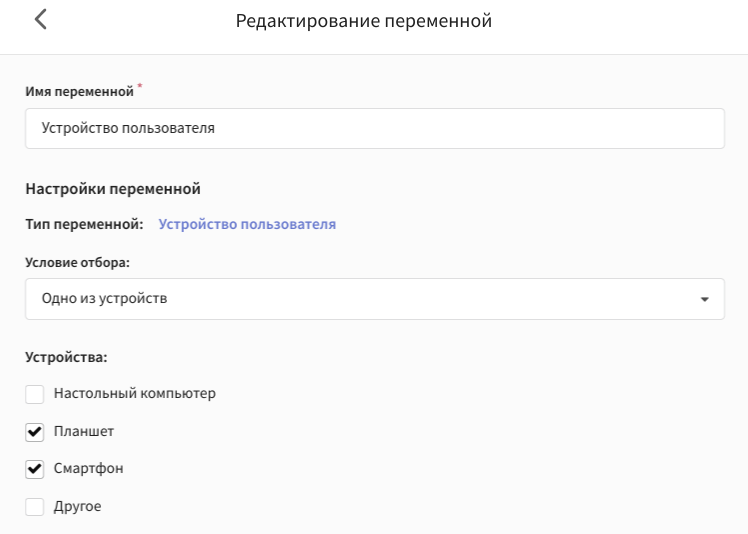Go back using the left chevron icon

[x=41, y=20]
